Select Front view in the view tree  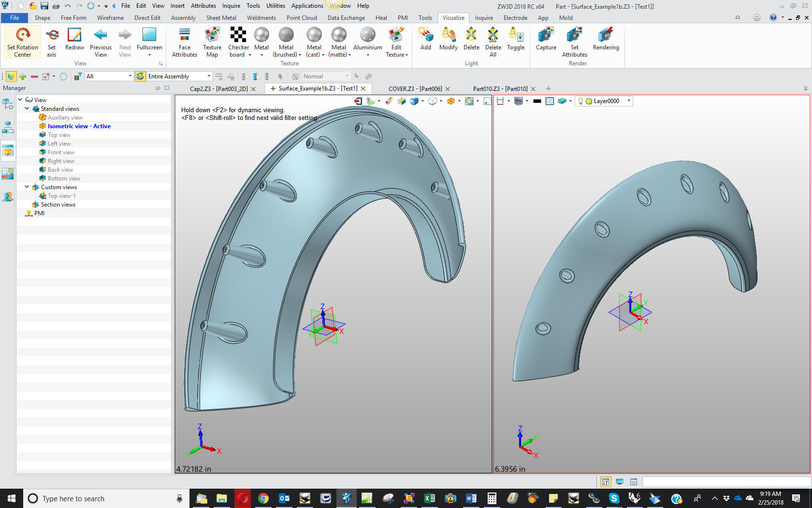pyautogui.click(x=61, y=152)
